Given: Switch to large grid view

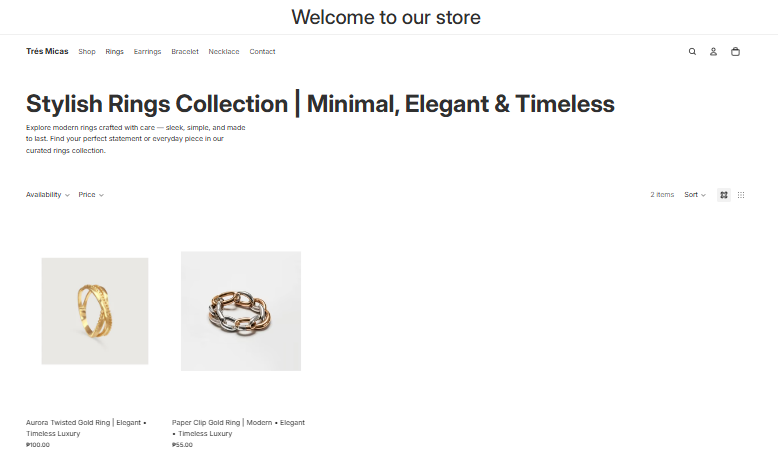Looking at the screenshot, I should (723, 195).
